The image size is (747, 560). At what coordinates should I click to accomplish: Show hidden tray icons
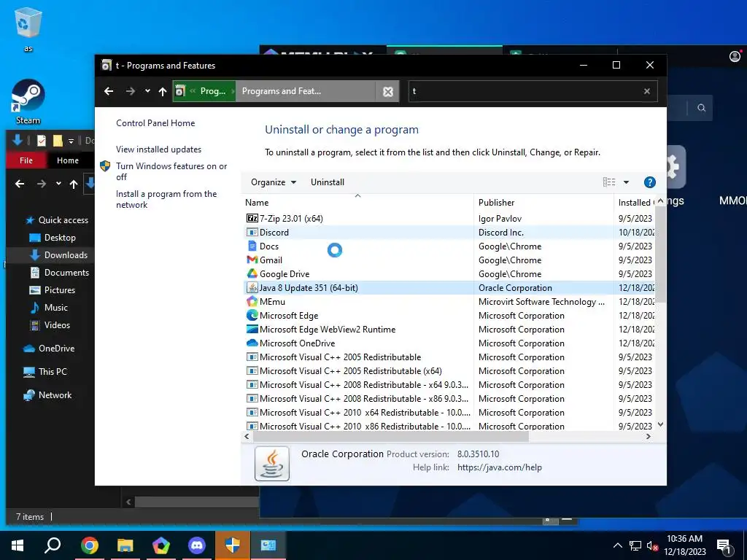pos(617,545)
